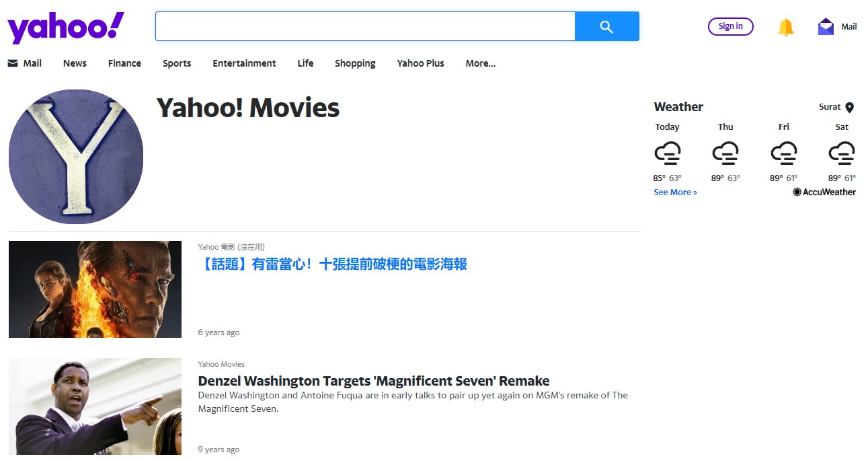Screen dimensions: 868x461
Task: Open the Finance navigation tab
Action: click(124, 63)
